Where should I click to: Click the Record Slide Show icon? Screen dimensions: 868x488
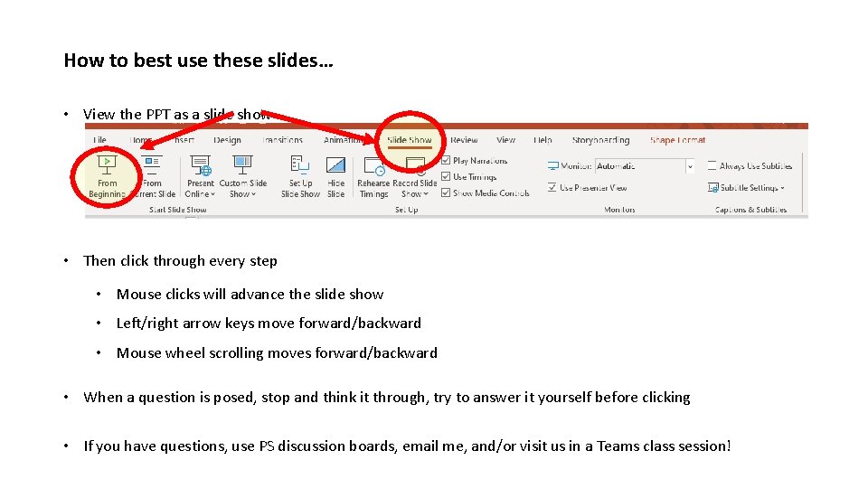pos(415,165)
